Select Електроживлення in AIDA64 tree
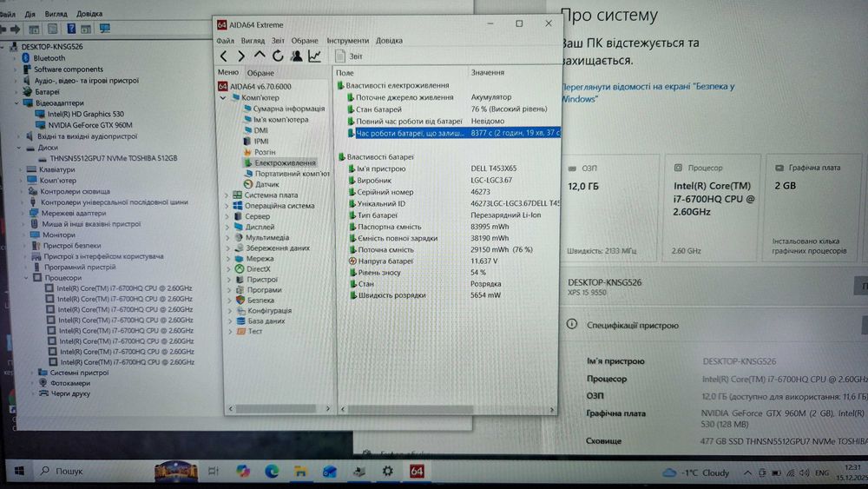This screenshot has width=868, height=489. pos(279,162)
